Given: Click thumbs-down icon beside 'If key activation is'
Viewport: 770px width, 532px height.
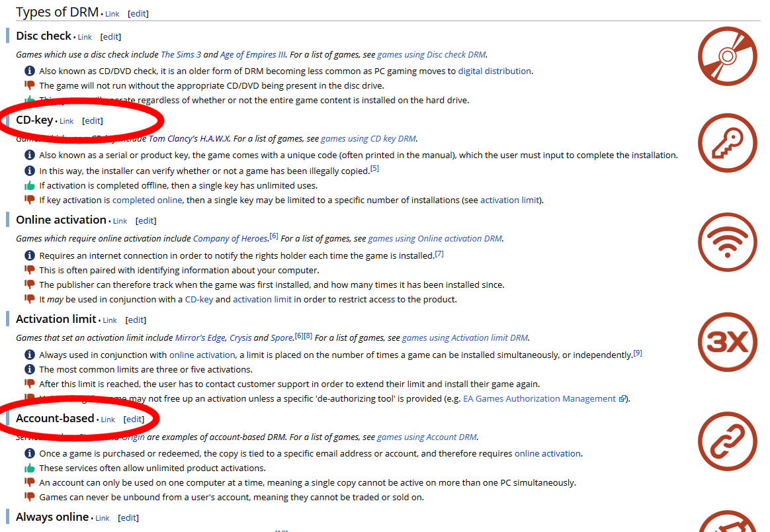Looking at the screenshot, I should point(30,200).
